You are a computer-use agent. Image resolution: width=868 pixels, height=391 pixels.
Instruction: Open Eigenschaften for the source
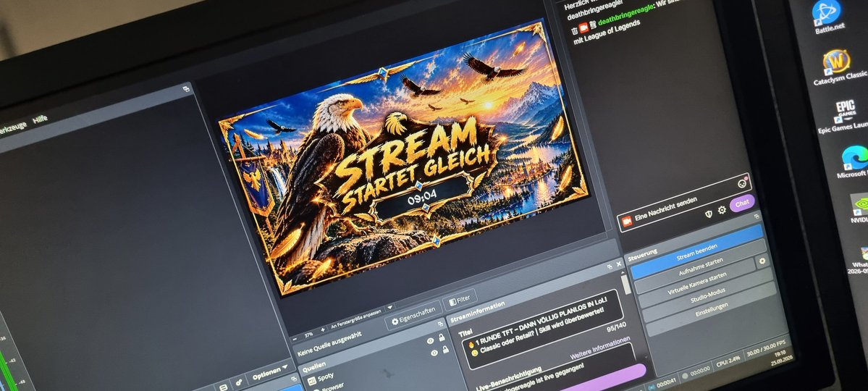coord(413,316)
